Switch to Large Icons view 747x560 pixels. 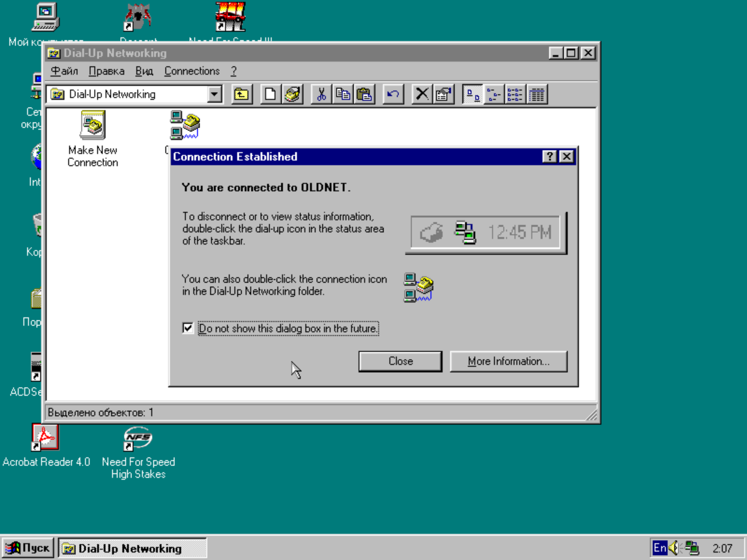pos(473,95)
